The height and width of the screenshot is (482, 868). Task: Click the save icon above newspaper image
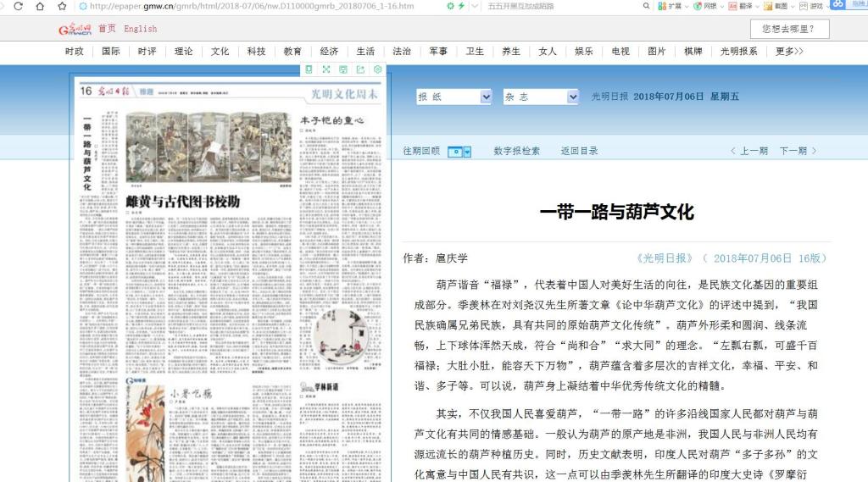[343, 69]
